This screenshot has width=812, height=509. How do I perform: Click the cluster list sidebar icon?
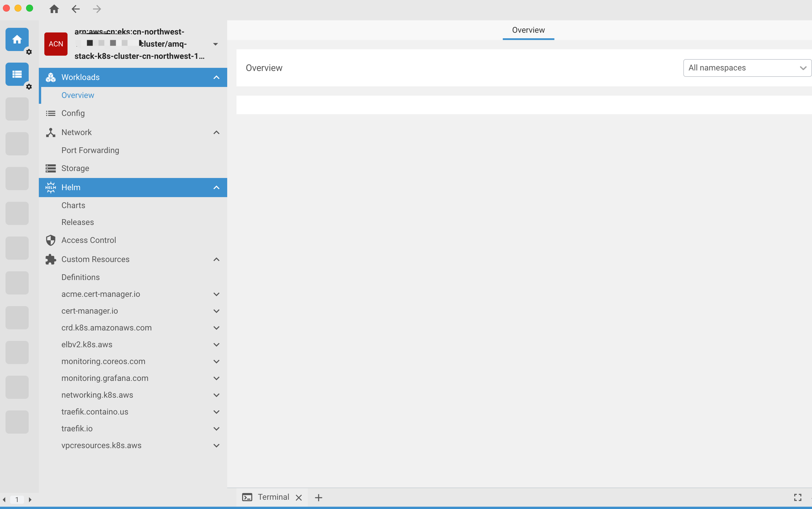pyautogui.click(x=17, y=74)
